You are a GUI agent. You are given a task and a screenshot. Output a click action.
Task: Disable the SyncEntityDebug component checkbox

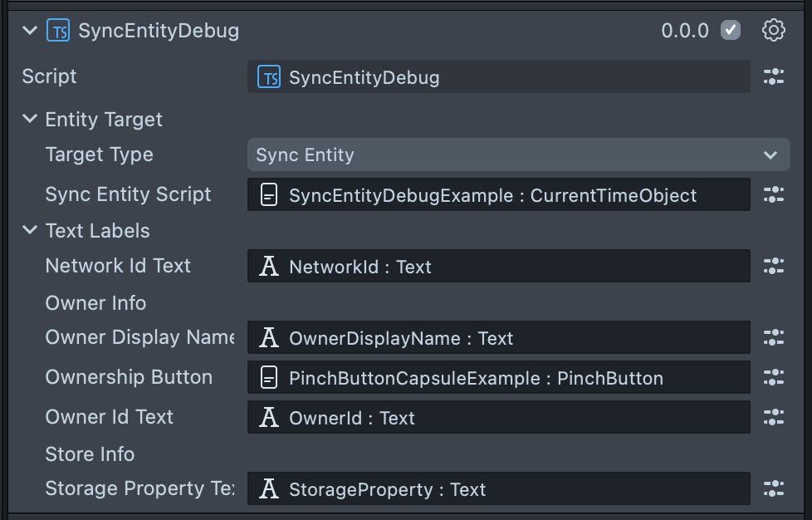tap(731, 31)
